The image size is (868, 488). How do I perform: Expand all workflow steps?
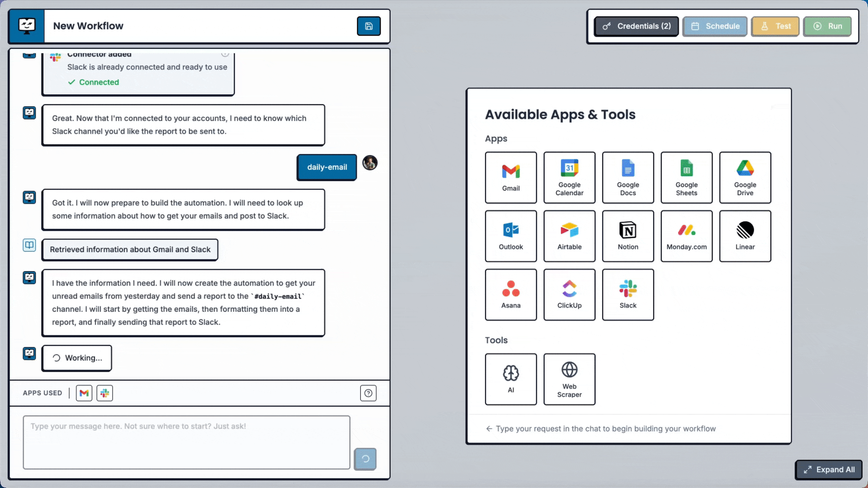pyautogui.click(x=829, y=469)
